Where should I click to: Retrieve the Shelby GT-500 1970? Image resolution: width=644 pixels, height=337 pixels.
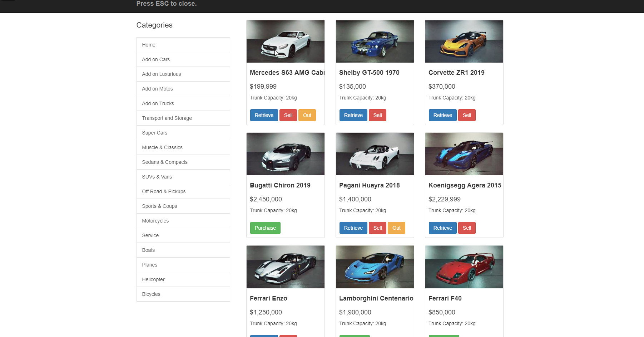tap(353, 115)
